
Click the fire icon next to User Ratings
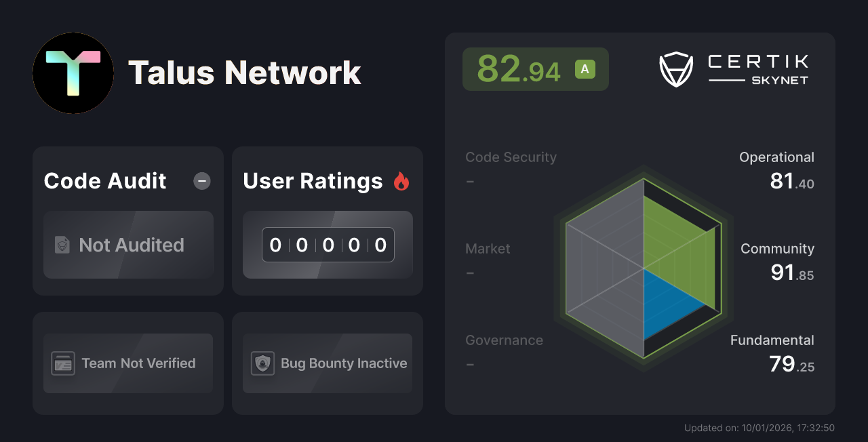[401, 180]
